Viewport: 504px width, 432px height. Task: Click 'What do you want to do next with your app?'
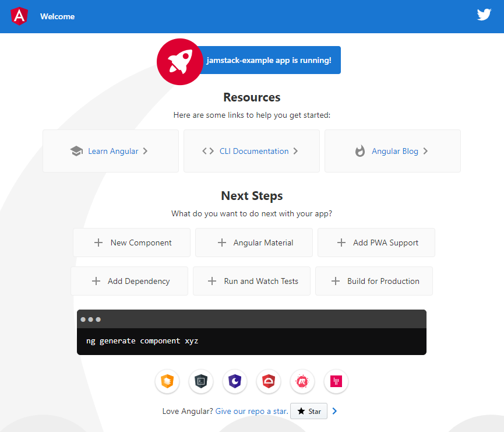pos(252,213)
